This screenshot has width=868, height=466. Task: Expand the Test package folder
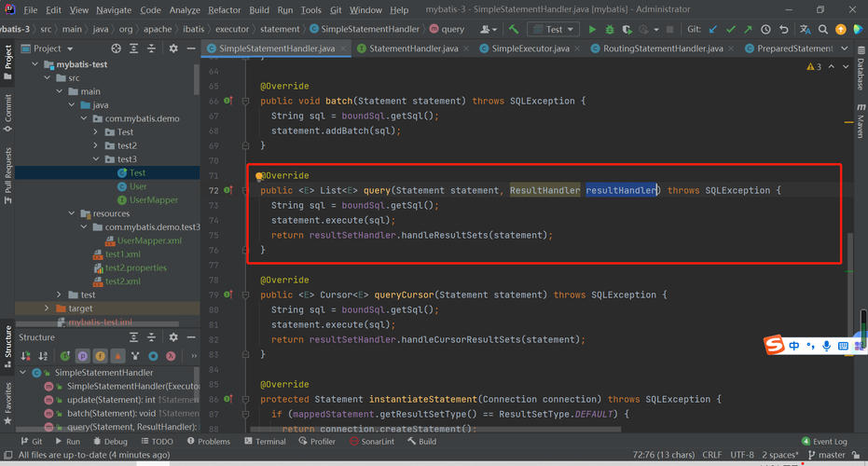point(96,132)
